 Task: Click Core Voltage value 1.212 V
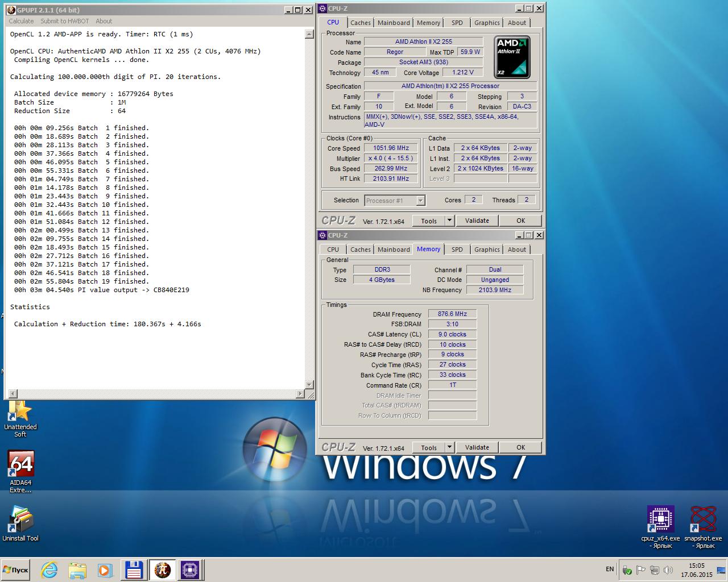pos(462,72)
